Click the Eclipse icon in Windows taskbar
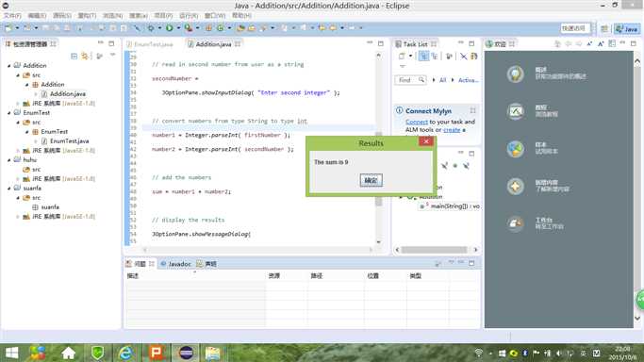The image size is (644, 362). pyautogui.click(x=186, y=353)
